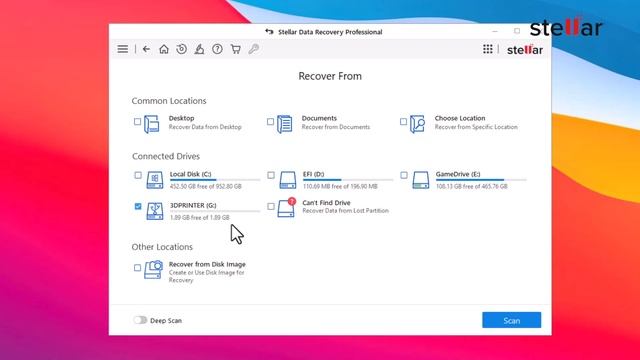Go back with the arrow icon
640x360 pixels.
(x=146, y=49)
